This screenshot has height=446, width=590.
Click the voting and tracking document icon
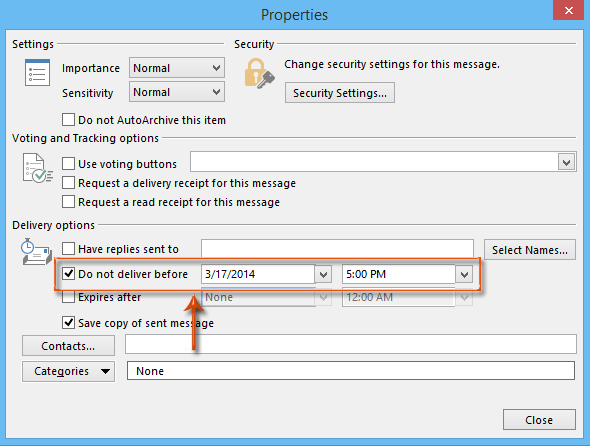pos(37,168)
